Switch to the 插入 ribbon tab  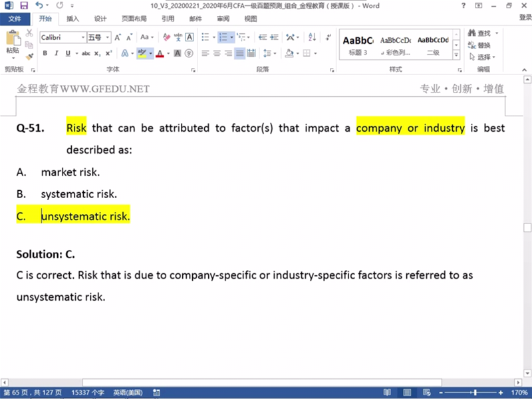pyautogui.click(x=72, y=19)
